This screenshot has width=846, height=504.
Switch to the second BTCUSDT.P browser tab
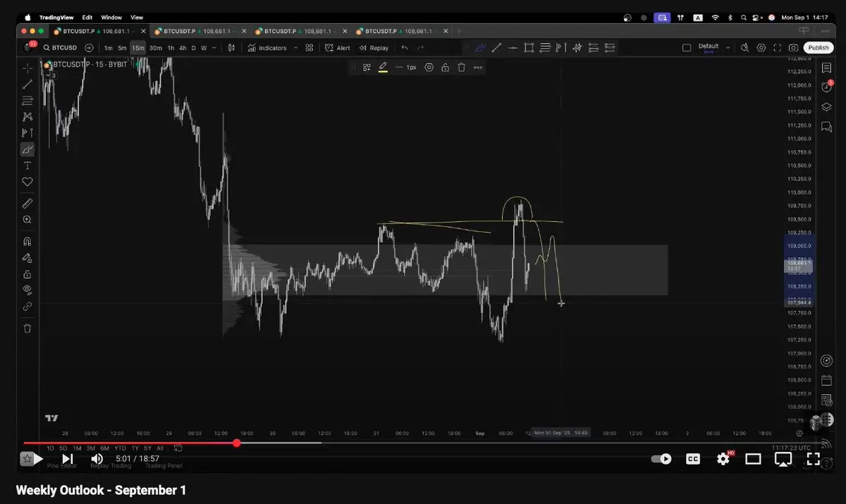pos(199,31)
